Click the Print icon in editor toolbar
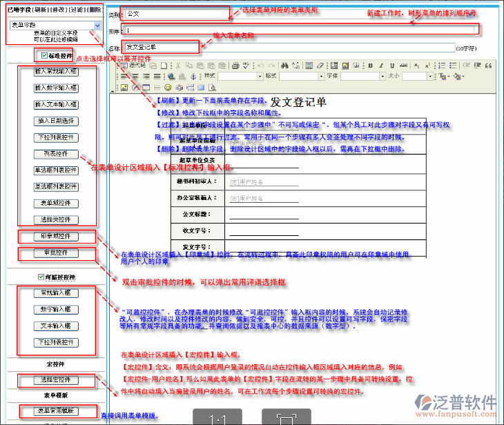Viewport: 504px width, 425px height. 235,66
